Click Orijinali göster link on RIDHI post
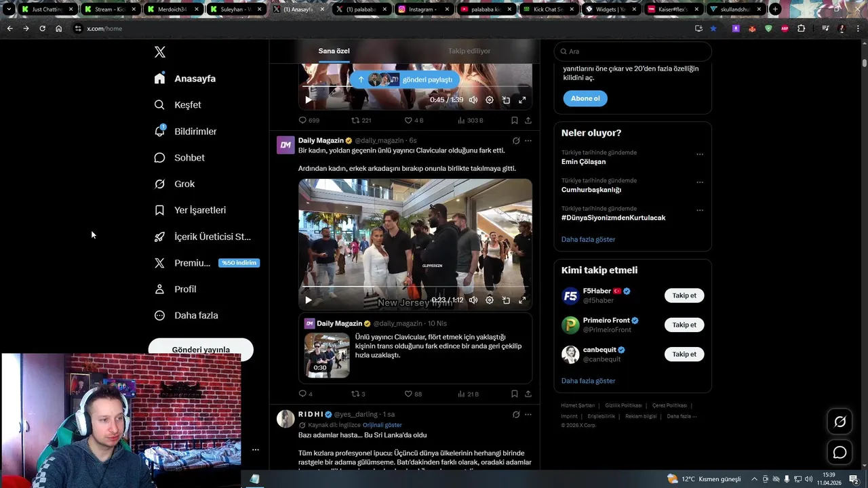The height and width of the screenshot is (488, 868). coord(382,425)
